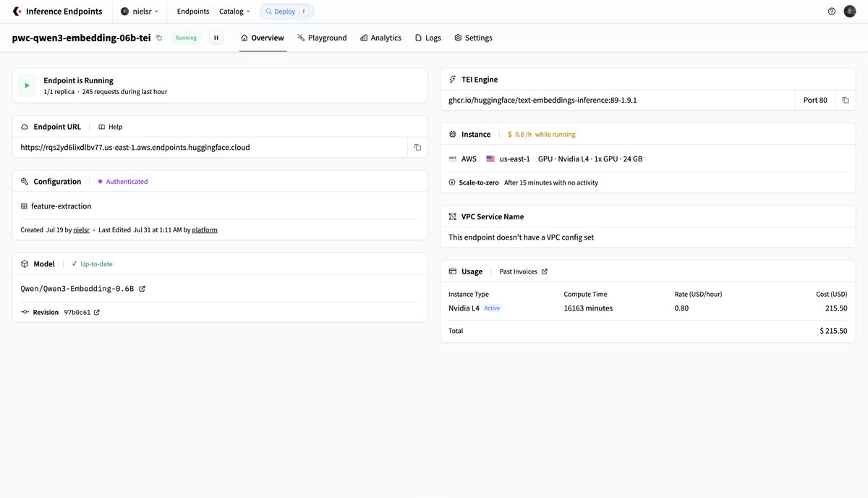Open Endpoint URL Help
The height and width of the screenshot is (498, 868).
click(111, 127)
